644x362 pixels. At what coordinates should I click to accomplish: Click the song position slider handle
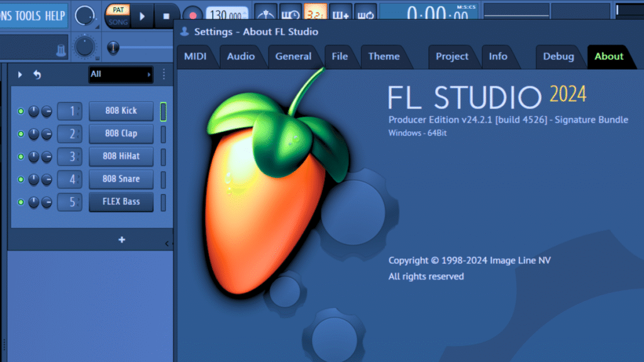click(x=113, y=48)
